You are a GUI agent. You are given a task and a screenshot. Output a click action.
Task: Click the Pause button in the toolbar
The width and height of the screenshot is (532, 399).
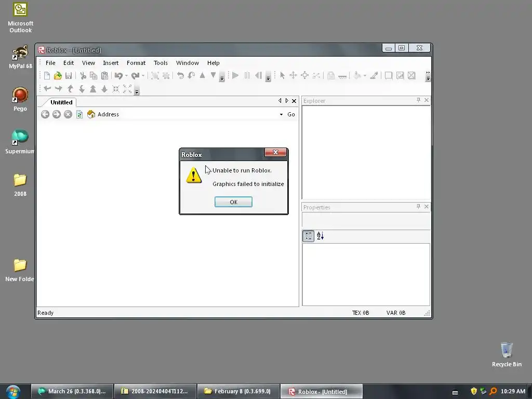[x=247, y=75]
